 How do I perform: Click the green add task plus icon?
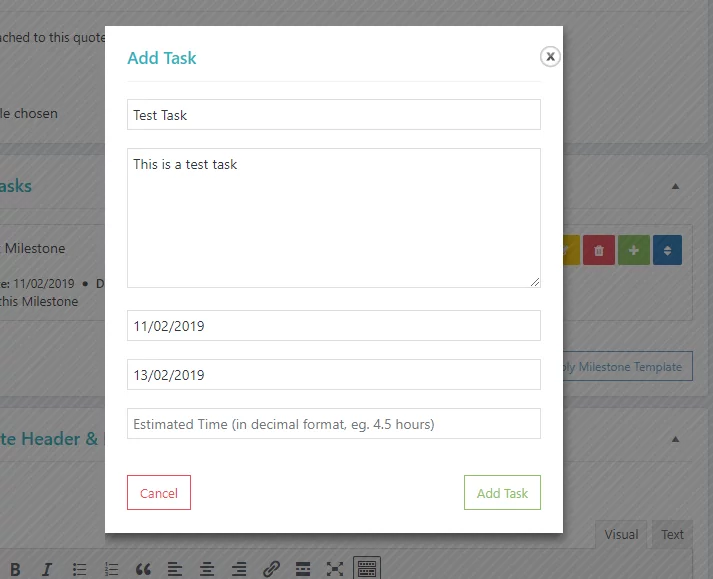633,250
